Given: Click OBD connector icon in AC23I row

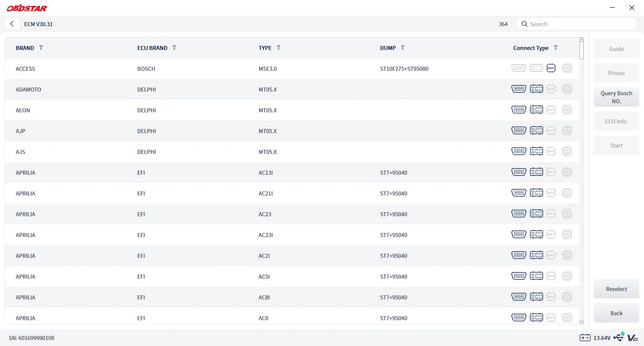Looking at the screenshot, I should pyautogui.click(x=519, y=234).
